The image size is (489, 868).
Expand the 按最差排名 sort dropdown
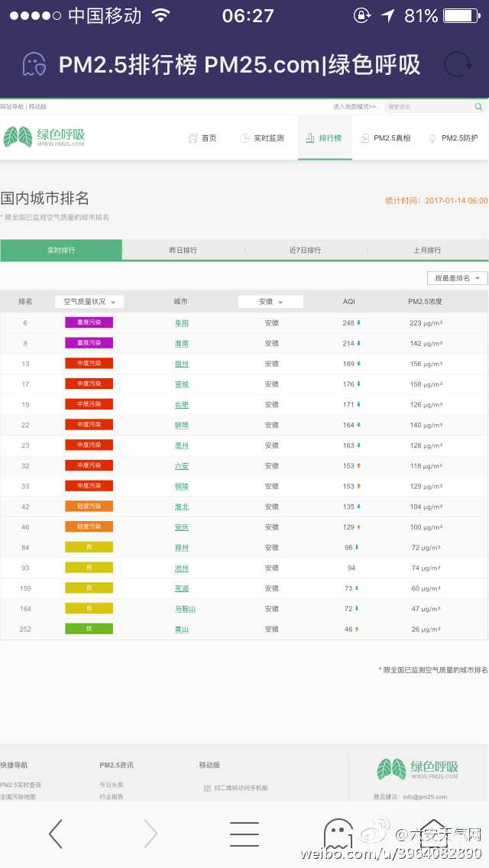click(457, 278)
